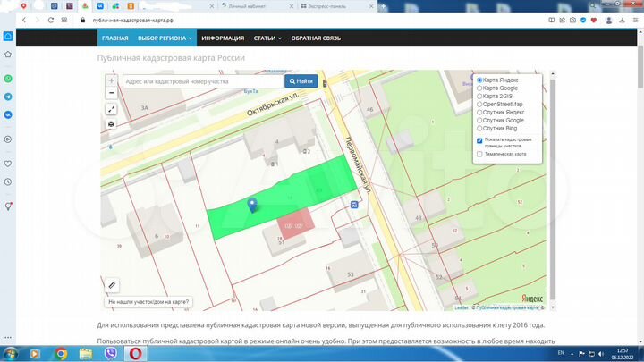
Task: Open Opera easy setup menu icon
Action: click(x=635, y=20)
